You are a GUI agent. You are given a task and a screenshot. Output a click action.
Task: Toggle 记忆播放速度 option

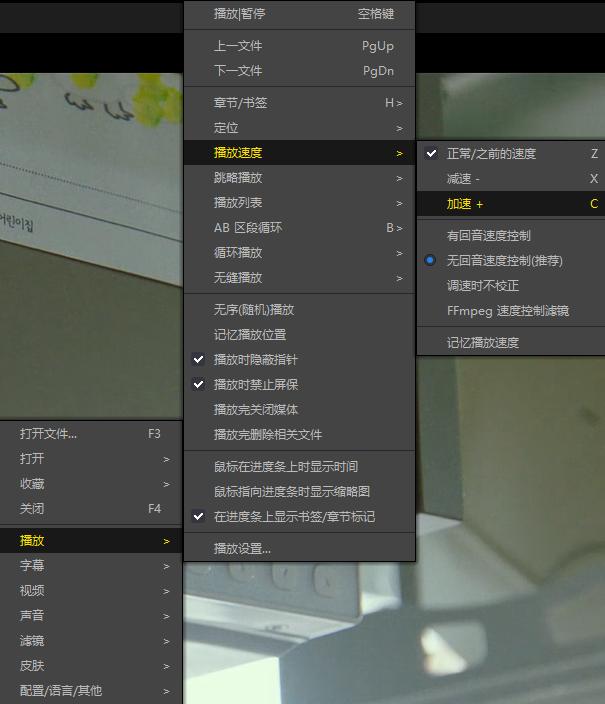click(x=512, y=343)
